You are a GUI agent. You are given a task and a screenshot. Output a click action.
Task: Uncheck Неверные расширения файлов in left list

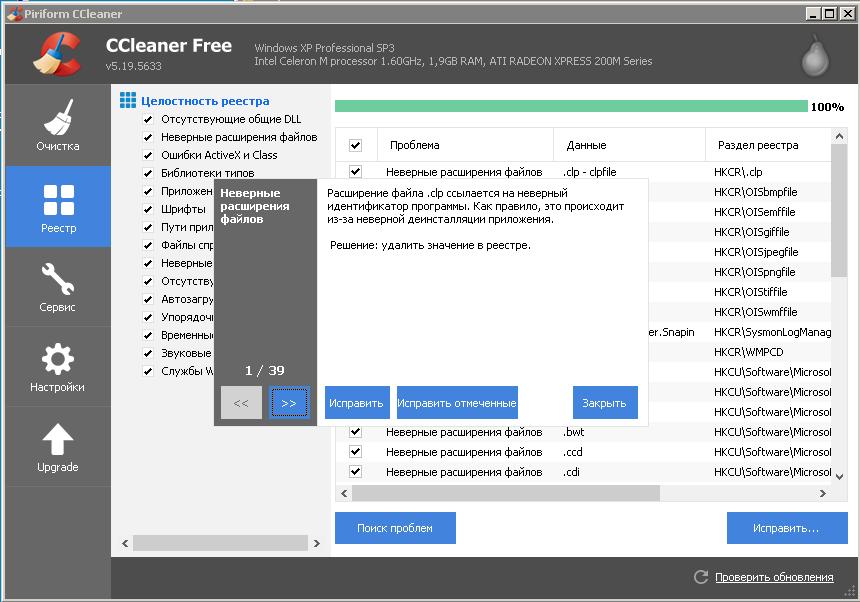(x=148, y=137)
